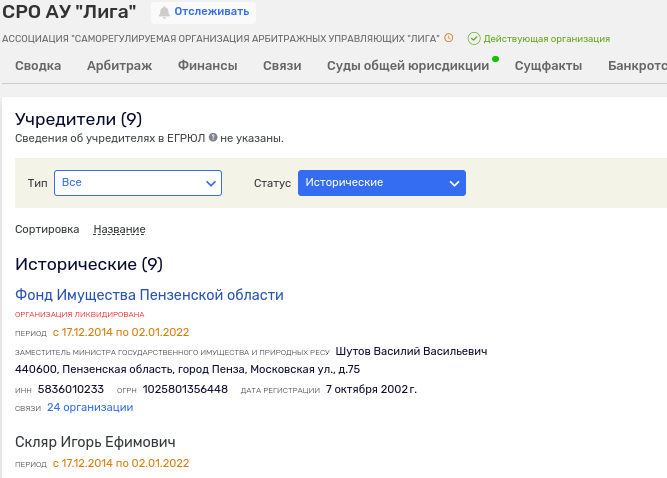This screenshot has height=478, width=667.
Task: Click registration date 7 октября 2002 г.
Action: (371, 389)
